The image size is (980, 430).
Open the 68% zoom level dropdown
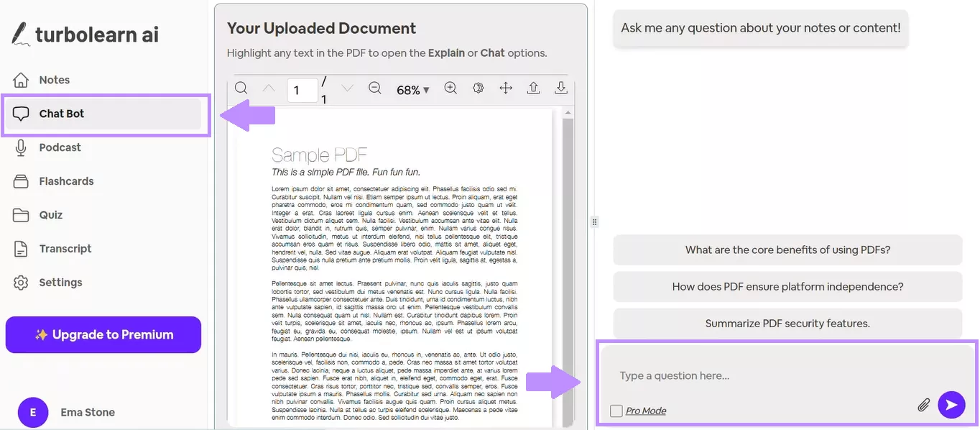[x=412, y=89]
